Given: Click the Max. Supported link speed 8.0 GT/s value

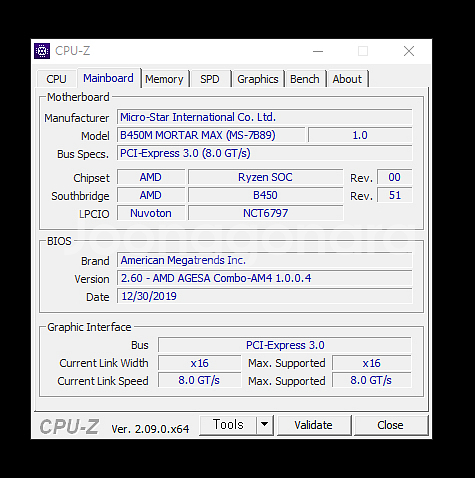Looking at the screenshot, I should (372, 381).
